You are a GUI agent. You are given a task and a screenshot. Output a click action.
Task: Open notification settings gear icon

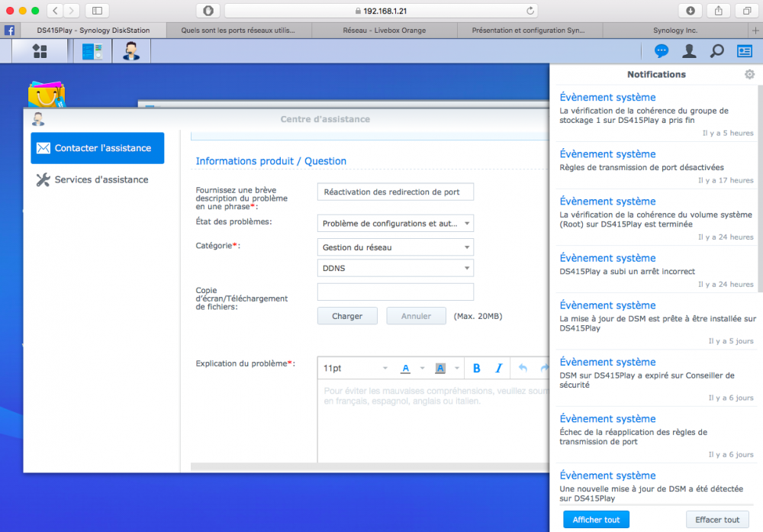point(749,75)
